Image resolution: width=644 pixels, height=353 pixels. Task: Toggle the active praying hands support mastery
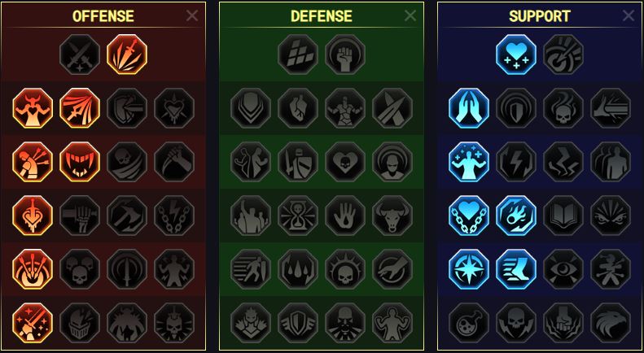pos(469,108)
